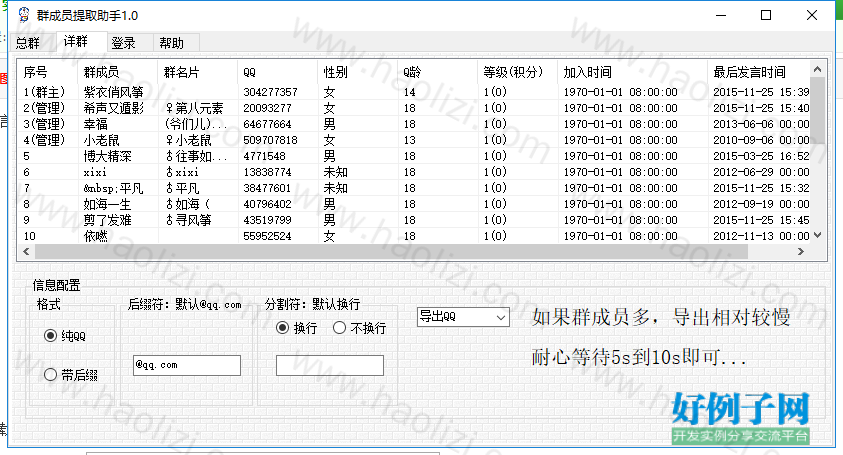Open the 登录 tab
Image resolution: width=843 pixels, height=455 pixels.
124,42
